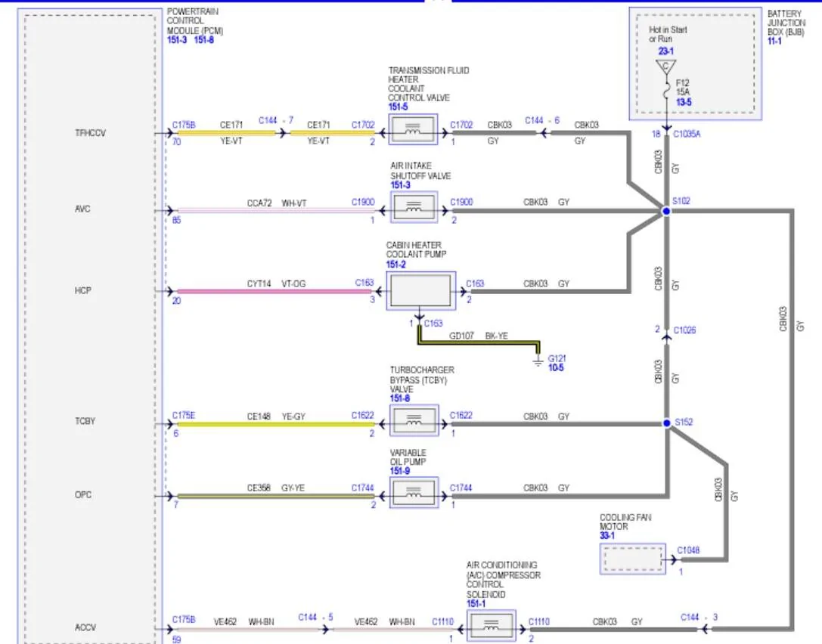Open page link 10-5 beside G121
This screenshot has width=822, height=644.
[x=556, y=368]
